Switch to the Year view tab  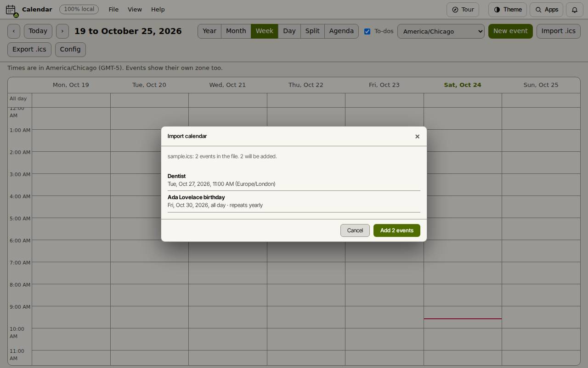point(209,31)
